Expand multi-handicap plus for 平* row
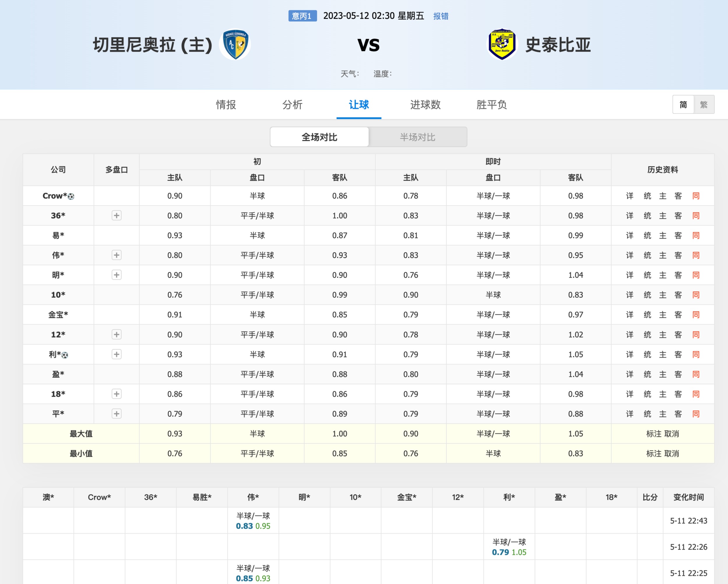Viewport: 728px width, 584px height. 117,414
